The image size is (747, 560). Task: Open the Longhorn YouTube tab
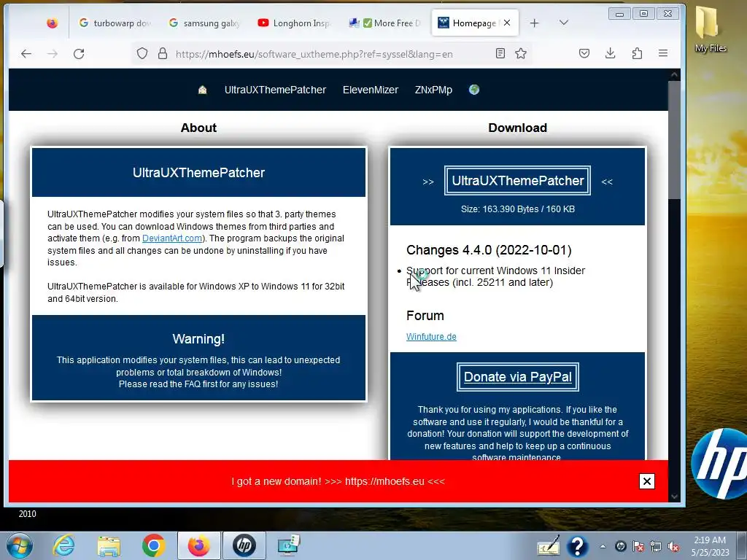[x=295, y=23]
